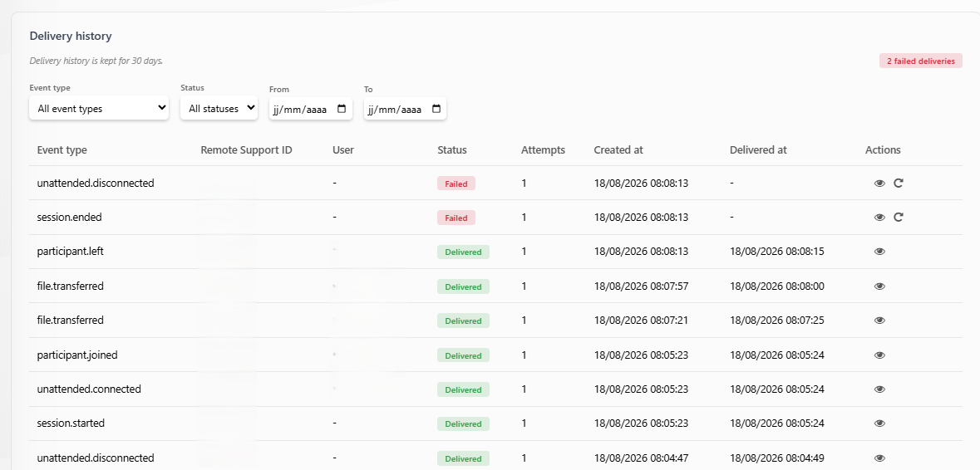Inspect unattended.disconnected delivery created 08:04:47
The width and height of the screenshot is (980, 470).
[x=879, y=458]
